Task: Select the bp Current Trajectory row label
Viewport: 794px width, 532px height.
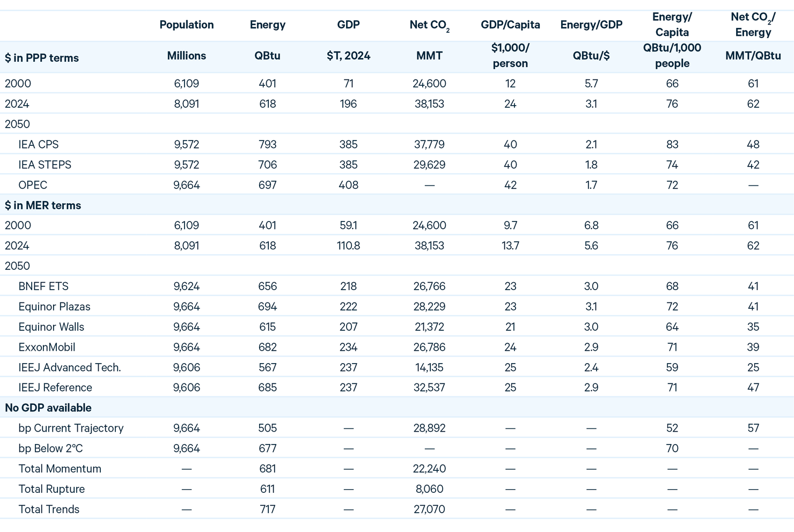Action: coord(71,428)
